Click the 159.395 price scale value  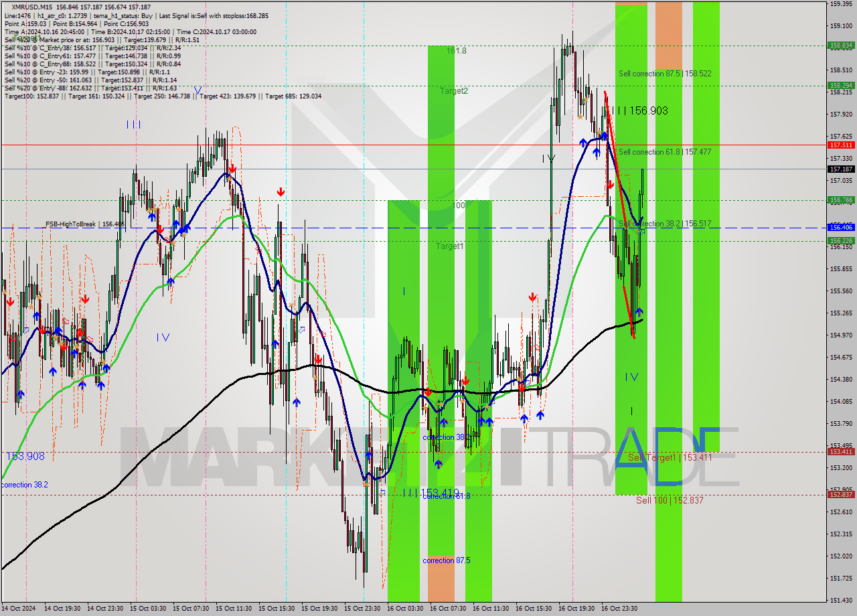840,4
